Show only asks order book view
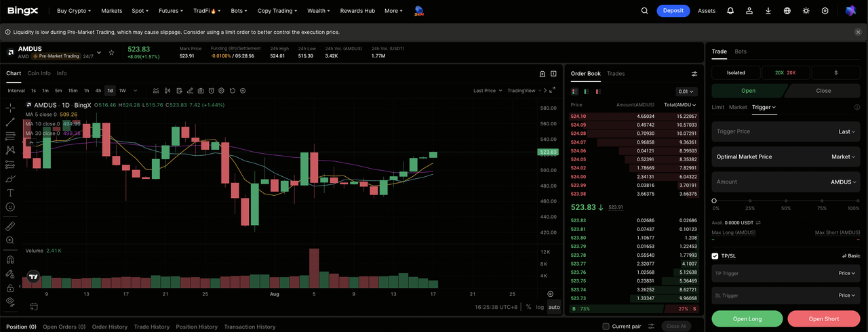 coord(598,91)
